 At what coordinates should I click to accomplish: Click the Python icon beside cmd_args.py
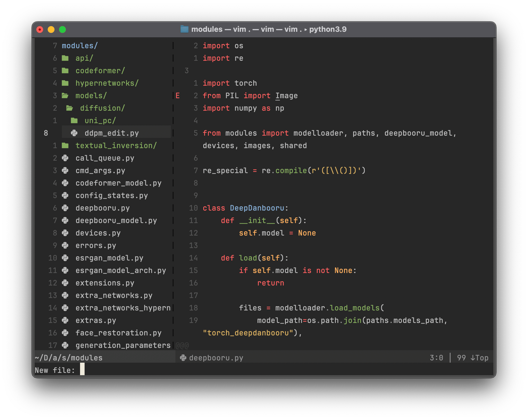tap(65, 171)
